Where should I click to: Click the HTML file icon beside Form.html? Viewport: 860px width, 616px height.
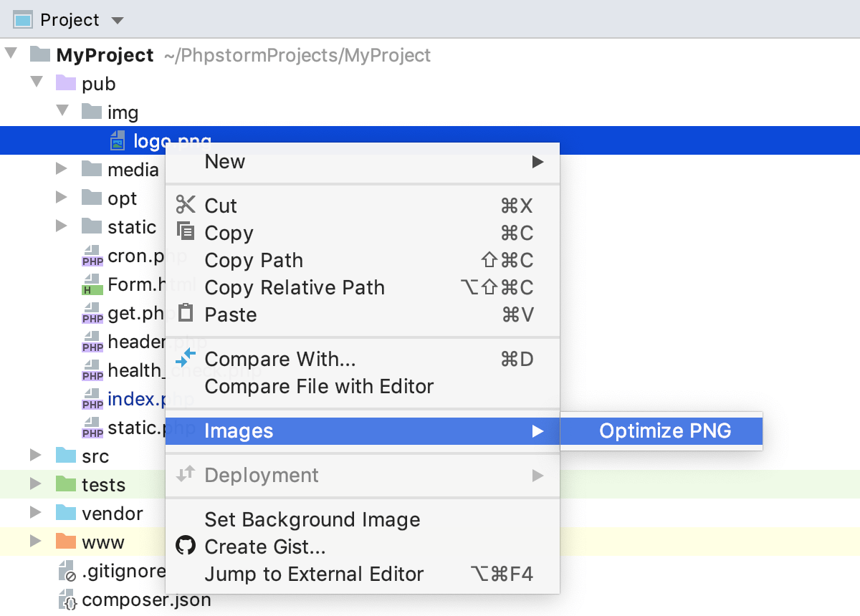92,284
